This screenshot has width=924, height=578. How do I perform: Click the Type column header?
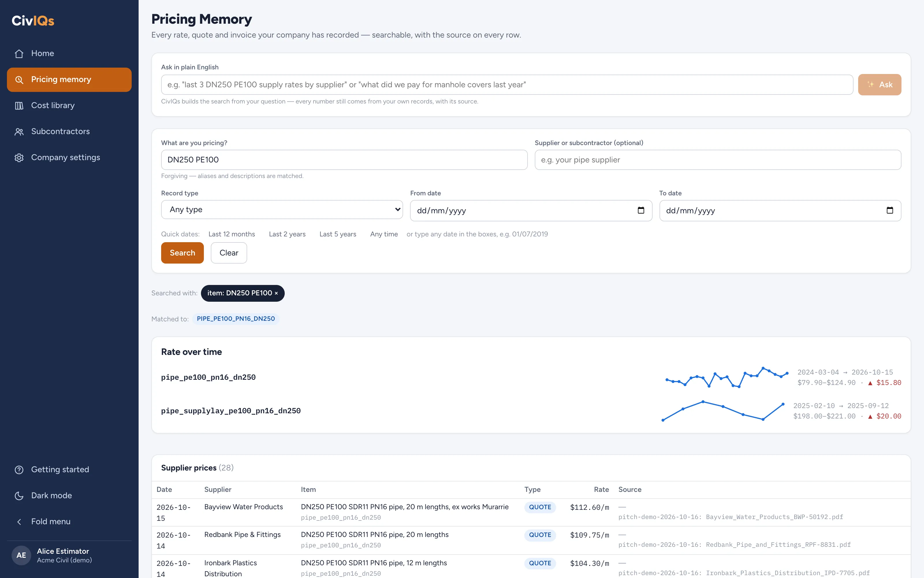(532, 490)
